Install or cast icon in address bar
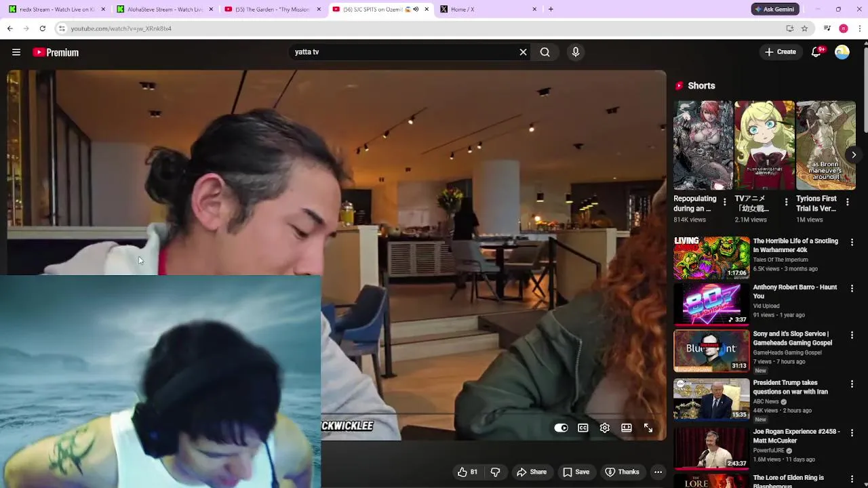 [x=790, y=28]
